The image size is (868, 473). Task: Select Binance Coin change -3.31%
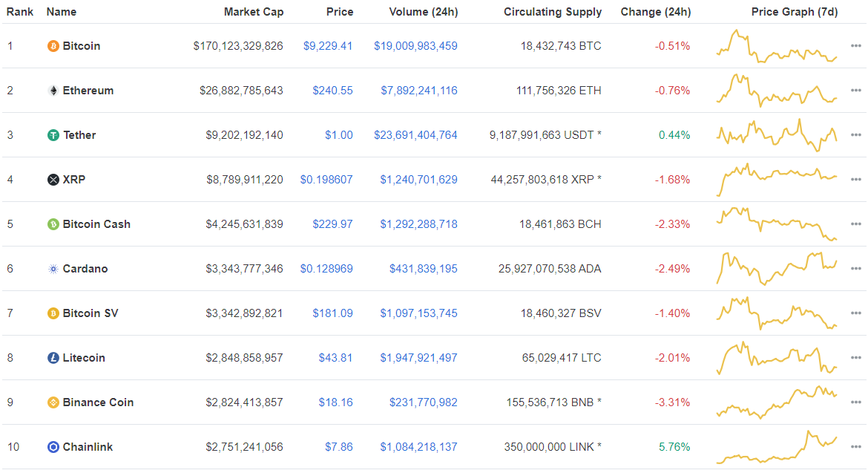[x=673, y=402]
